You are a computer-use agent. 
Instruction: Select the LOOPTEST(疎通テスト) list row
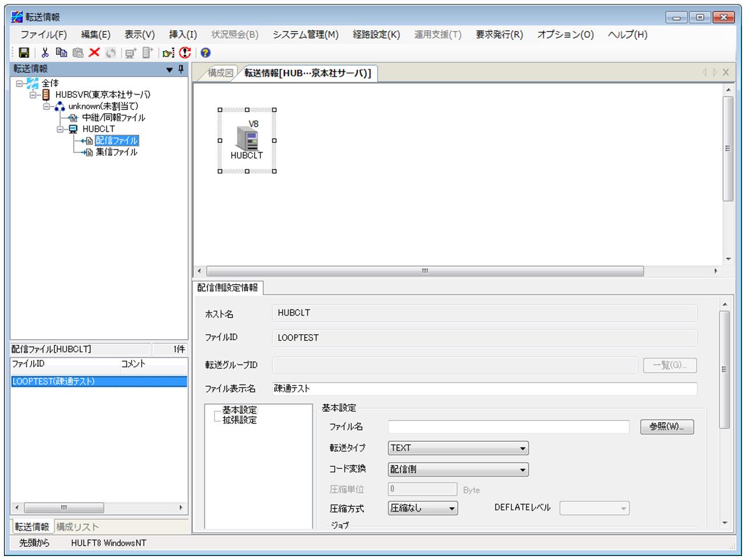coord(99,382)
